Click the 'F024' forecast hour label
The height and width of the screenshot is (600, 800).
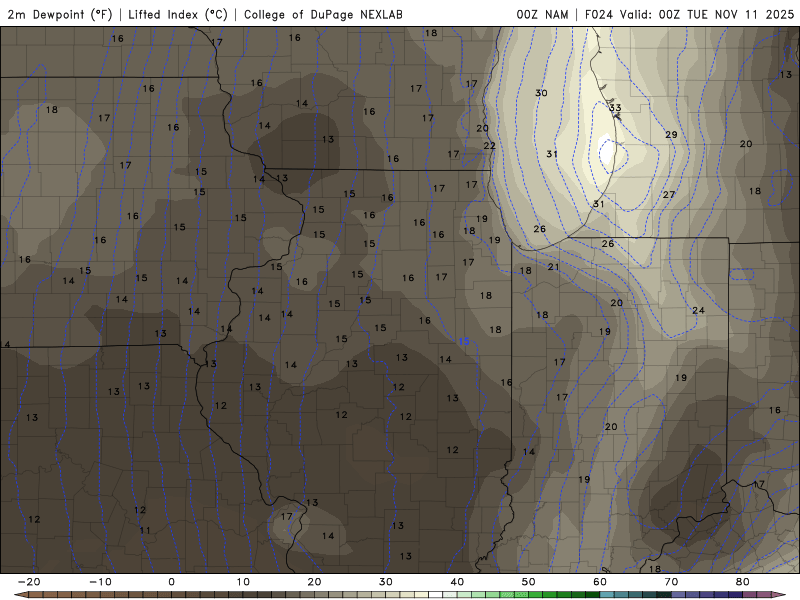tap(599, 15)
